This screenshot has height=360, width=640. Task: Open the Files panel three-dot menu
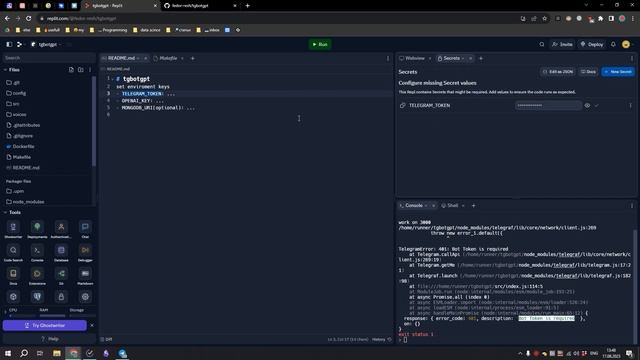point(90,70)
